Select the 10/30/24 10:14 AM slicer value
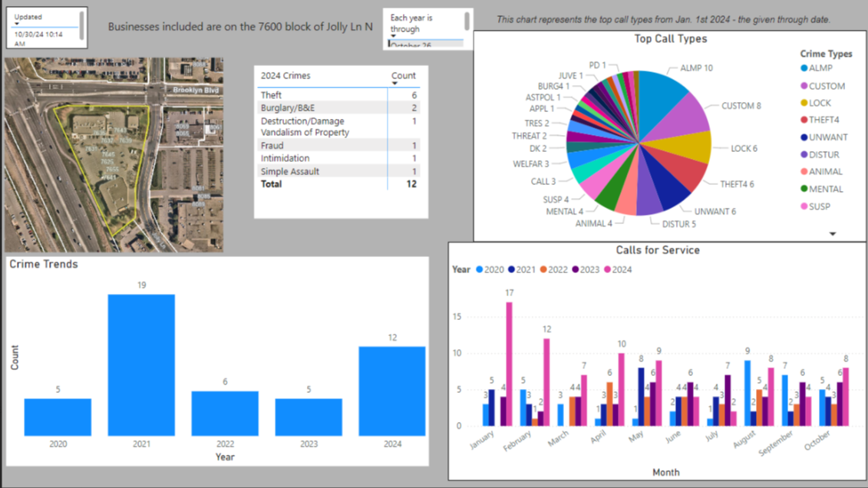Screen dimensions: 868x488 38,39
